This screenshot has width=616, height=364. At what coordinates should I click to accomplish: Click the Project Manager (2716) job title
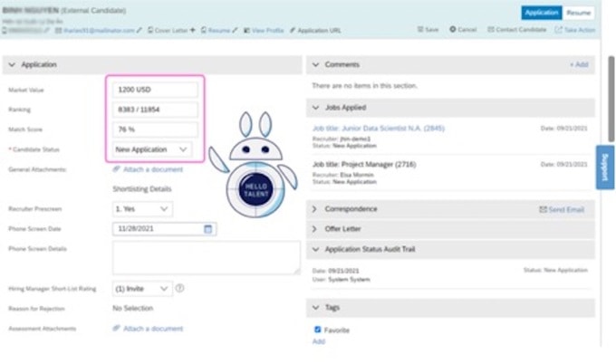point(364,164)
